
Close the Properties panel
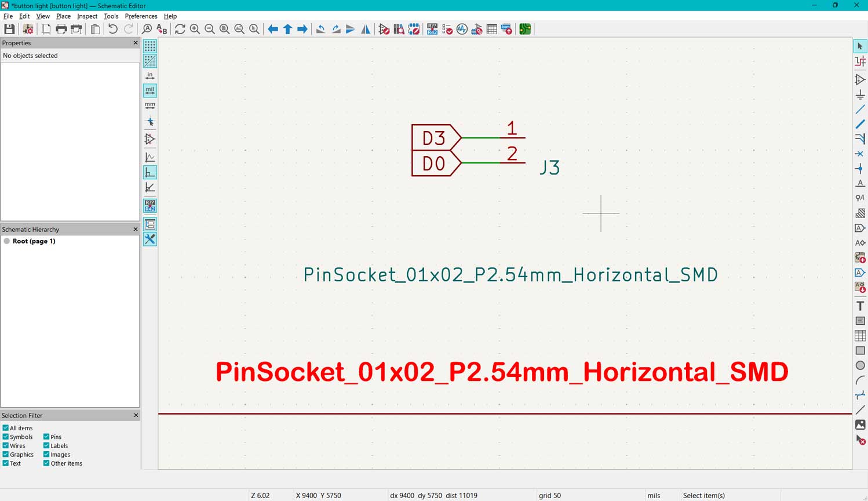point(136,43)
